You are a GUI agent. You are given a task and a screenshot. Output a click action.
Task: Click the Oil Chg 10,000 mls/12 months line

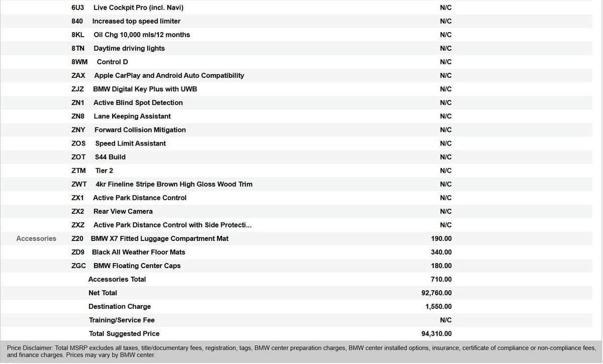tap(141, 35)
